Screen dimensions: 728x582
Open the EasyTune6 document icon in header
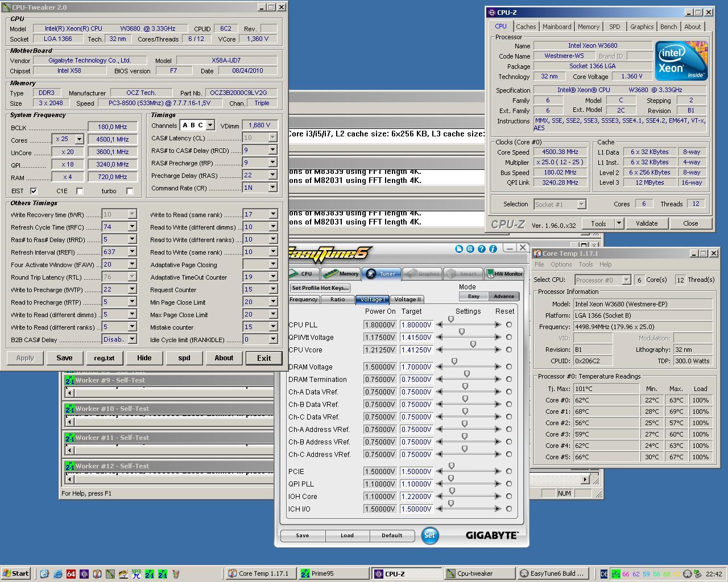[x=459, y=249]
